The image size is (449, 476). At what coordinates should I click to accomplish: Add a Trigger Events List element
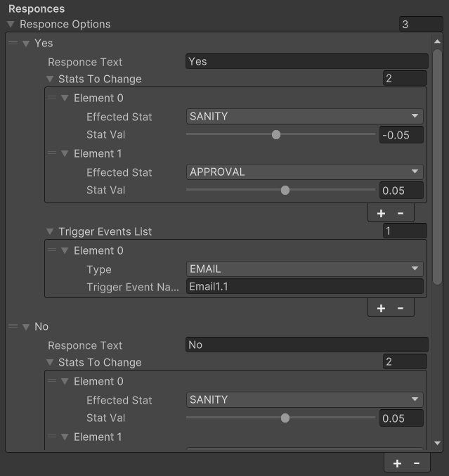381,309
